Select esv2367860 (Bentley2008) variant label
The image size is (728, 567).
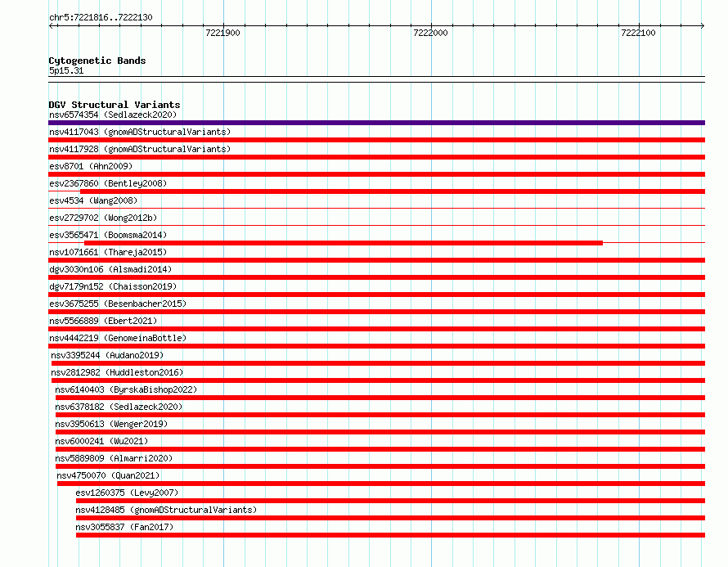click(108, 183)
